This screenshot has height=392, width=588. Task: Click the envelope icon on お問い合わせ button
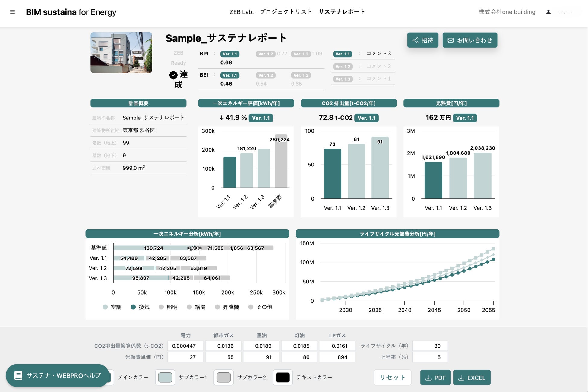[450, 40]
